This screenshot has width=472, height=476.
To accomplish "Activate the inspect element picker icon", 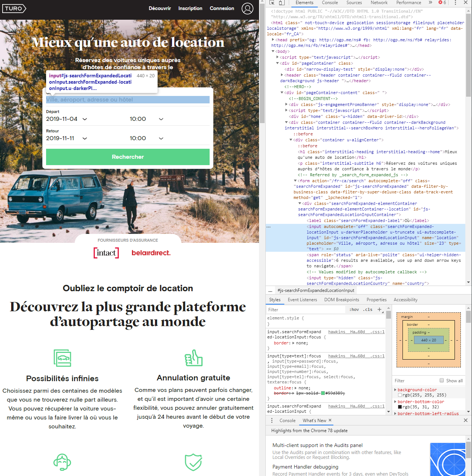I will [272, 3].
